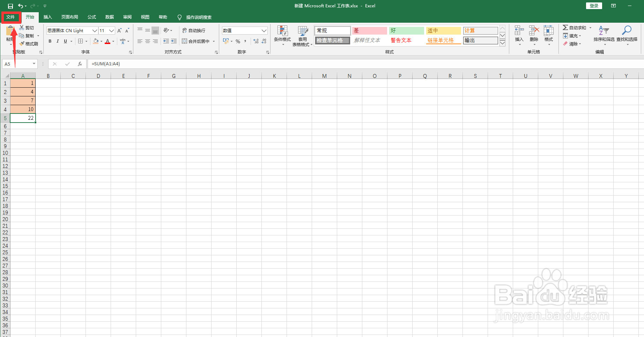The image size is (644, 337).
Task: Increase font size with large A icon
Action: coord(120,31)
